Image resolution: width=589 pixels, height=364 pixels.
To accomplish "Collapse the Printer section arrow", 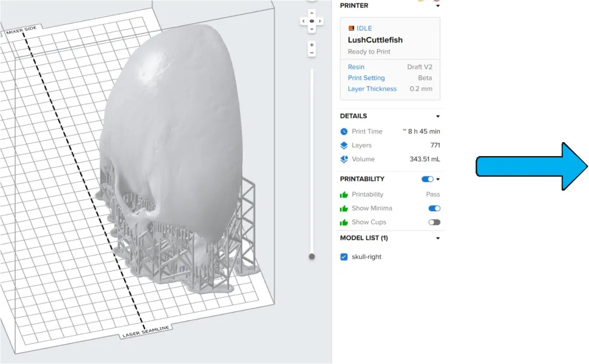I will click(438, 6).
